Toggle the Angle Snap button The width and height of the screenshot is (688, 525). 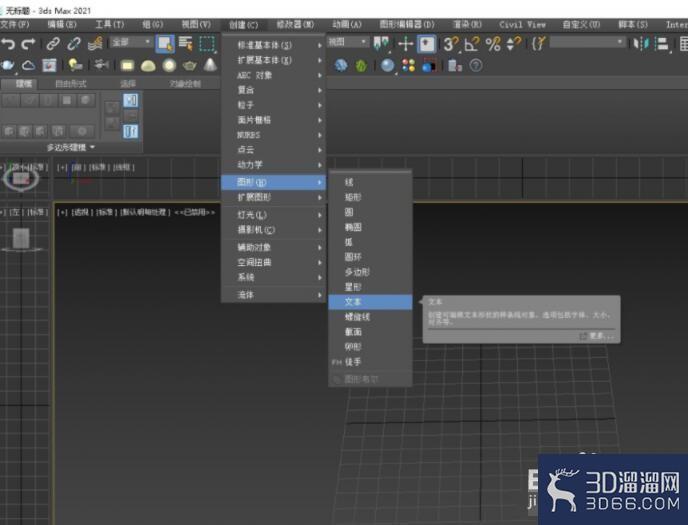pyautogui.click(x=472, y=44)
